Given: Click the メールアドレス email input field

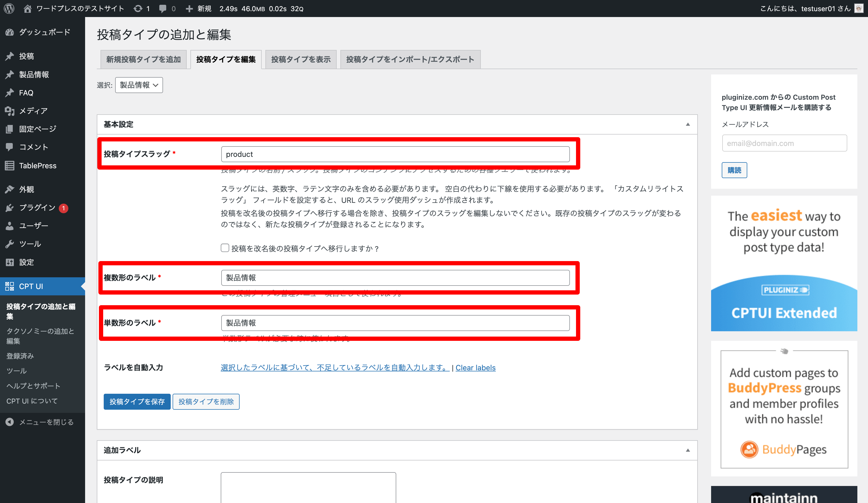Looking at the screenshot, I should (784, 143).
